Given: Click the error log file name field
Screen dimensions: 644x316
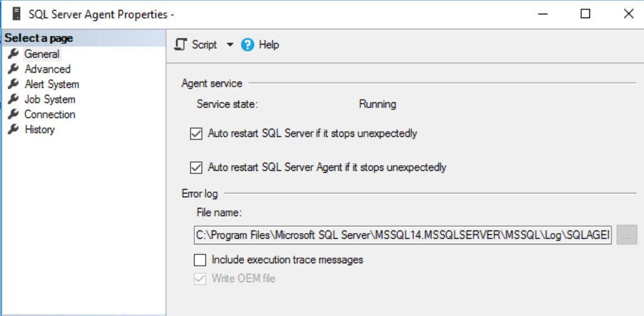Looking at the screenshot, I should click(402, 235).
